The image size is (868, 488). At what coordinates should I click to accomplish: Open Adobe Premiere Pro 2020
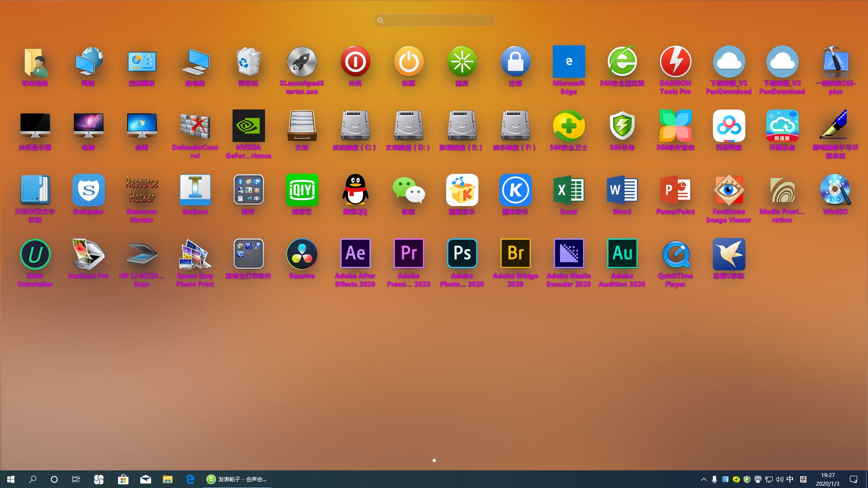tap(408, 254)
